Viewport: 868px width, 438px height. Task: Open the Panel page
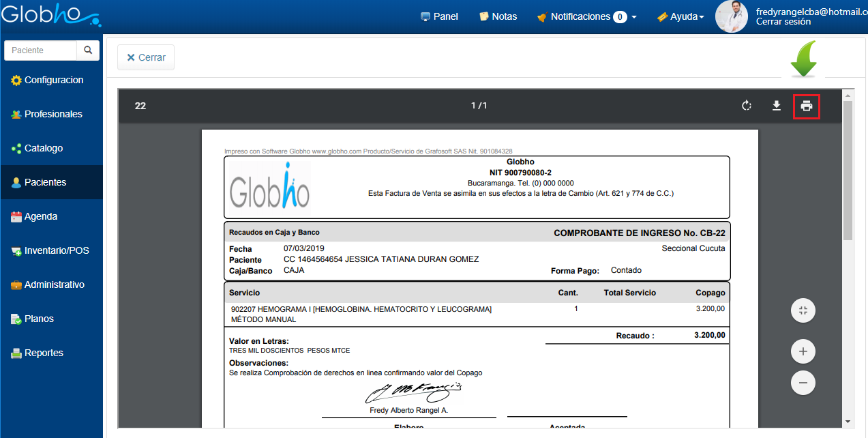(x=439, y=16)
